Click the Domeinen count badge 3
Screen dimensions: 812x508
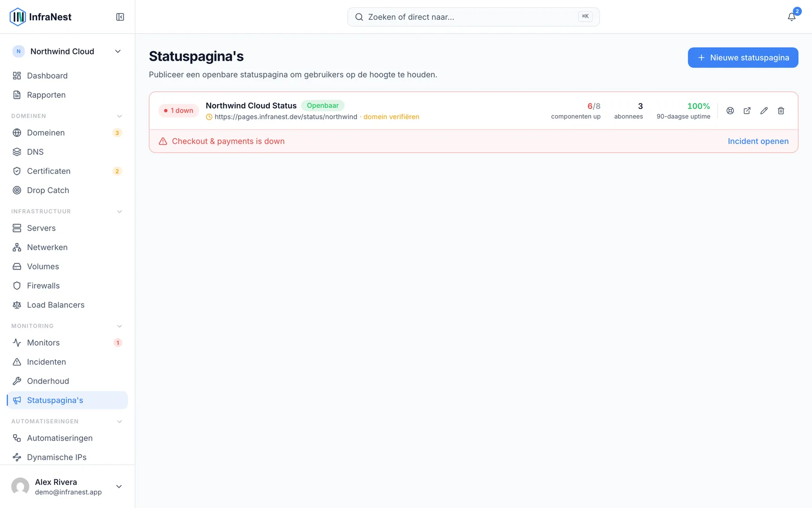[117, 133]
